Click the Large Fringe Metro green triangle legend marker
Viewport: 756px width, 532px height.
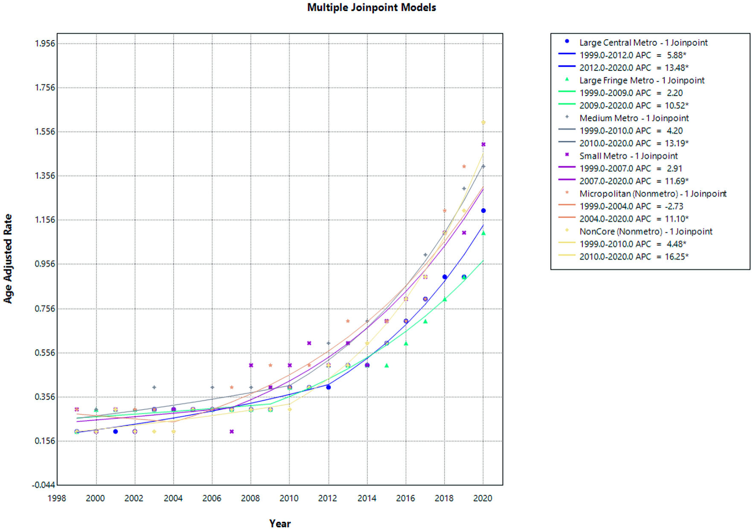[567, 79]
